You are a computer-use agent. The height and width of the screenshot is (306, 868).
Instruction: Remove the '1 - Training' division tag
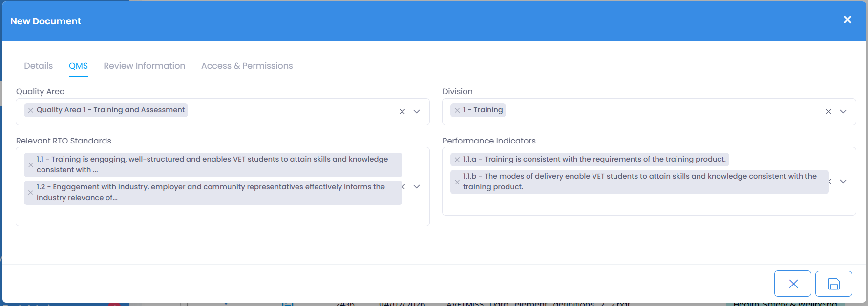pyautogui.click(x=457, y=110)
